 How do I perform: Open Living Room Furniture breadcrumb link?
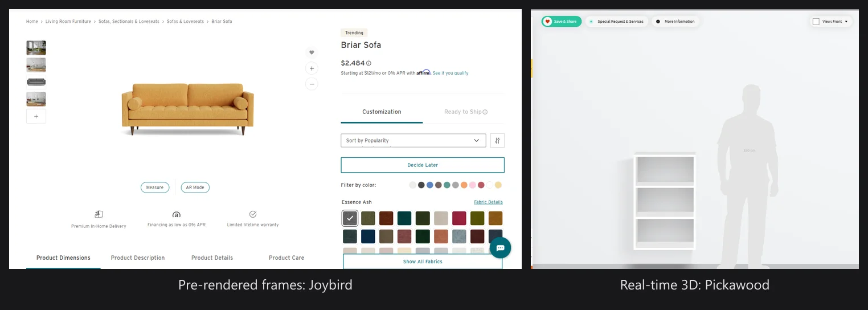68,22
